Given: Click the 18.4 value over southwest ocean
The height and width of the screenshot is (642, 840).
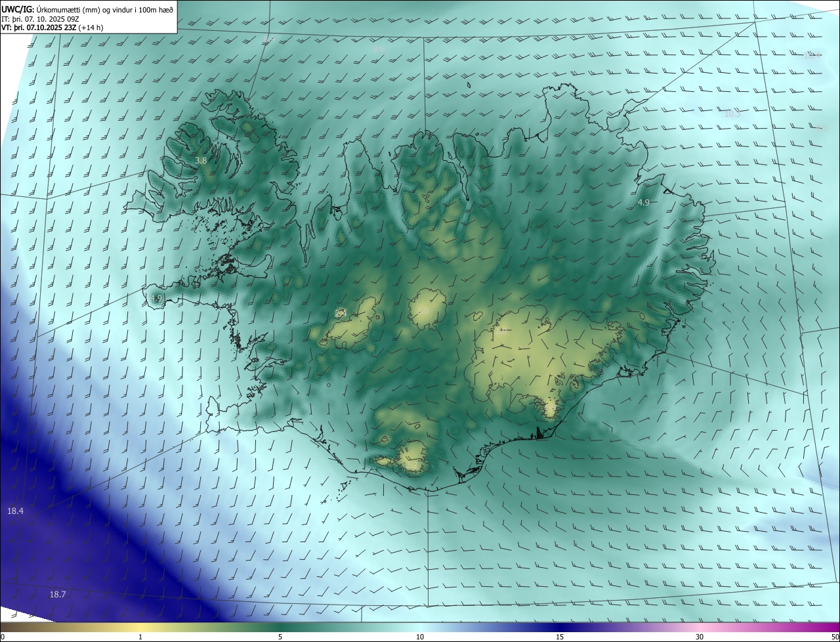Looking at the screenshot, I should click(15, 511).
